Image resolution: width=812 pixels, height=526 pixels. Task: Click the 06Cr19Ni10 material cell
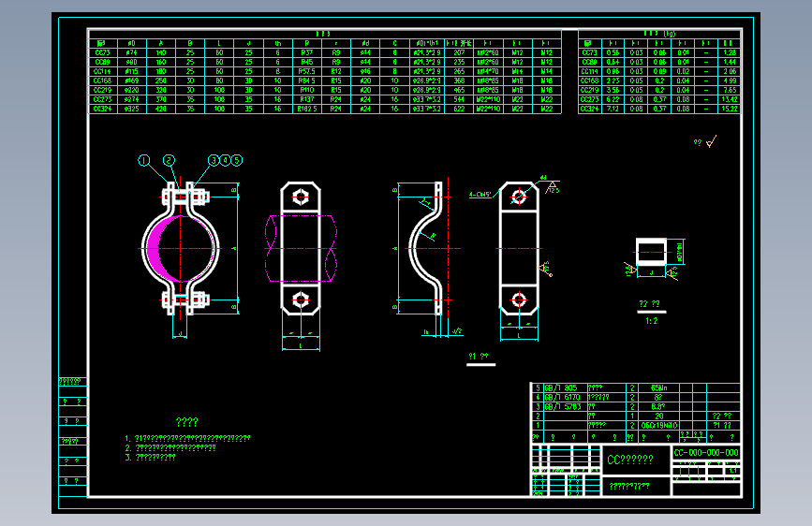[x=658, y=425]
